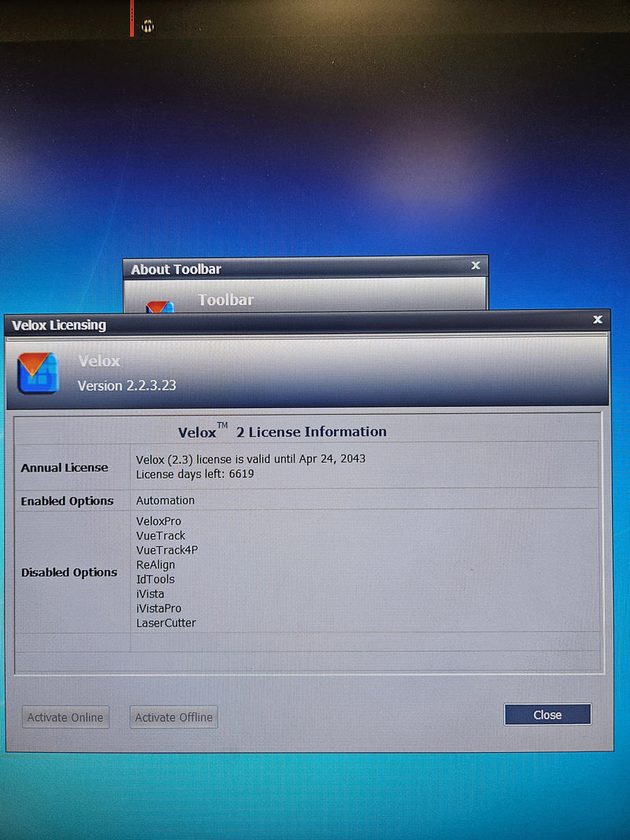Click the 'Annual License' row label
The image size is (630, 840).
(65, 468)
